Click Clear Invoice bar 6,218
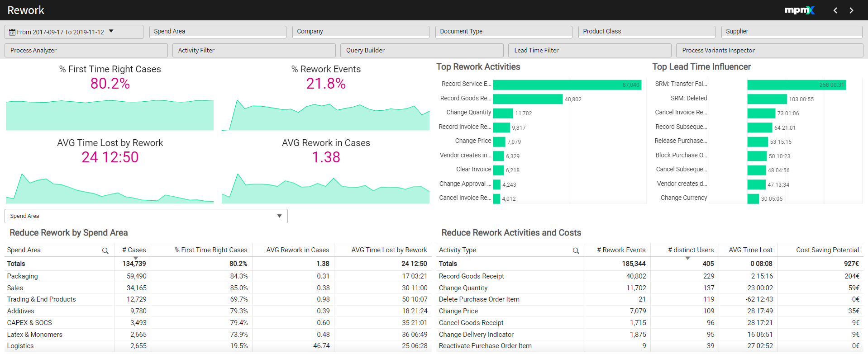 498,170
